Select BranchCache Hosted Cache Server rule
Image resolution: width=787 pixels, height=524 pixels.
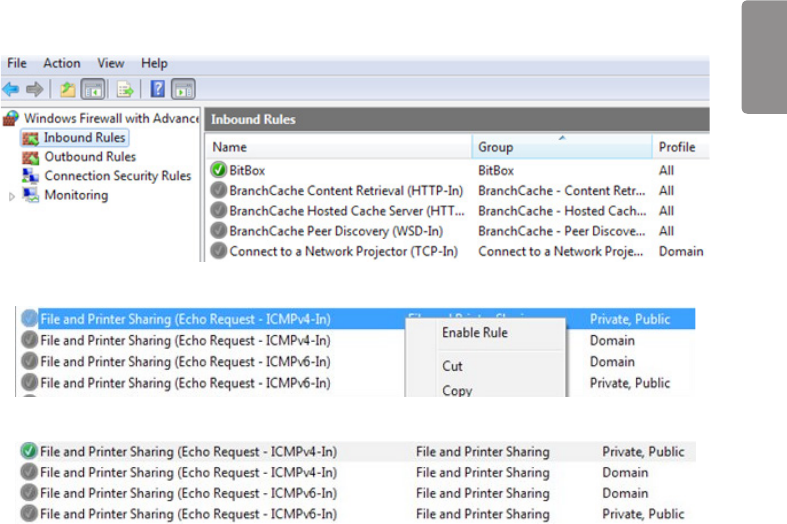[x=347, y=211]
